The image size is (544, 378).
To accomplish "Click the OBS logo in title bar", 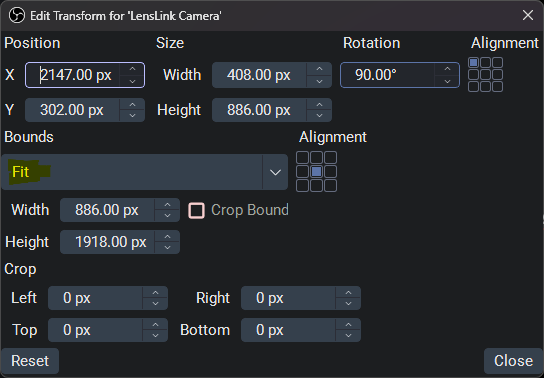I will [x=17, y=16].
